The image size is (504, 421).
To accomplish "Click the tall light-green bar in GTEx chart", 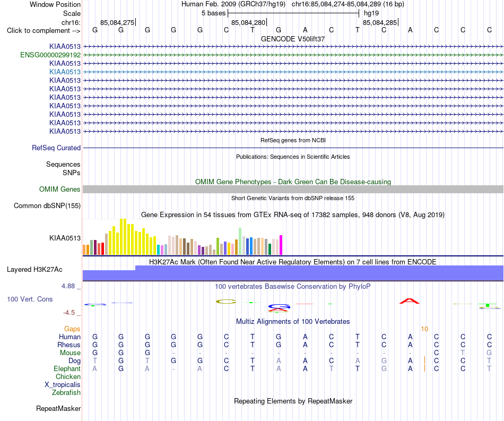I will tap(240, 241).
